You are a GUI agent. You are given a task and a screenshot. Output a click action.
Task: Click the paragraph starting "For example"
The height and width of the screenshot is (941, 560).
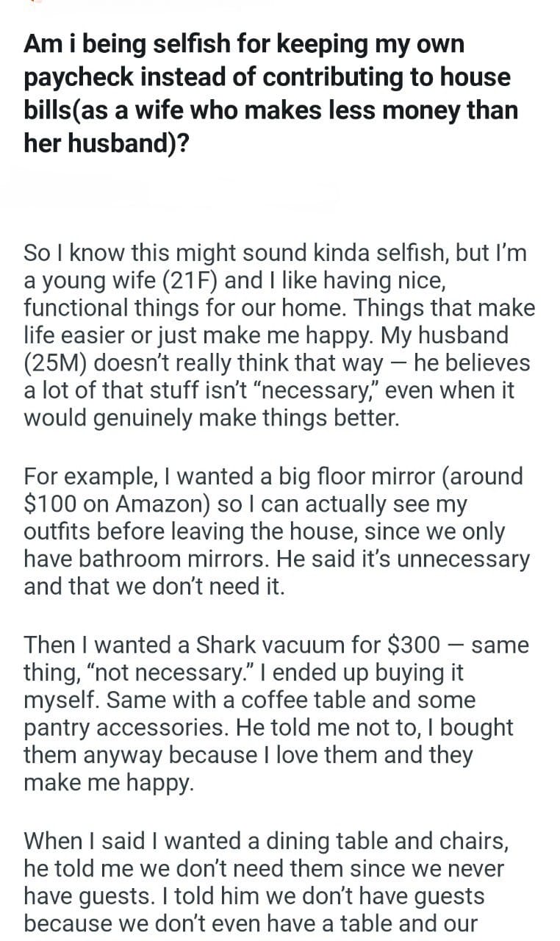pos(276,532)
